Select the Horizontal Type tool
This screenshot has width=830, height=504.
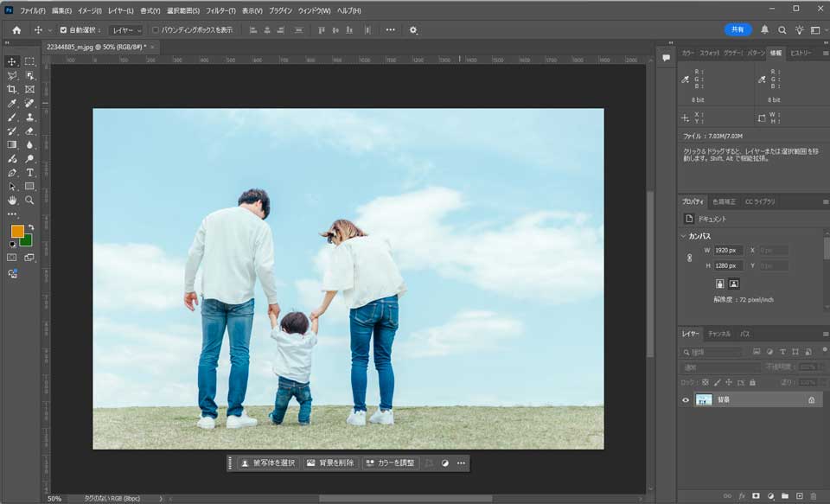29,173
